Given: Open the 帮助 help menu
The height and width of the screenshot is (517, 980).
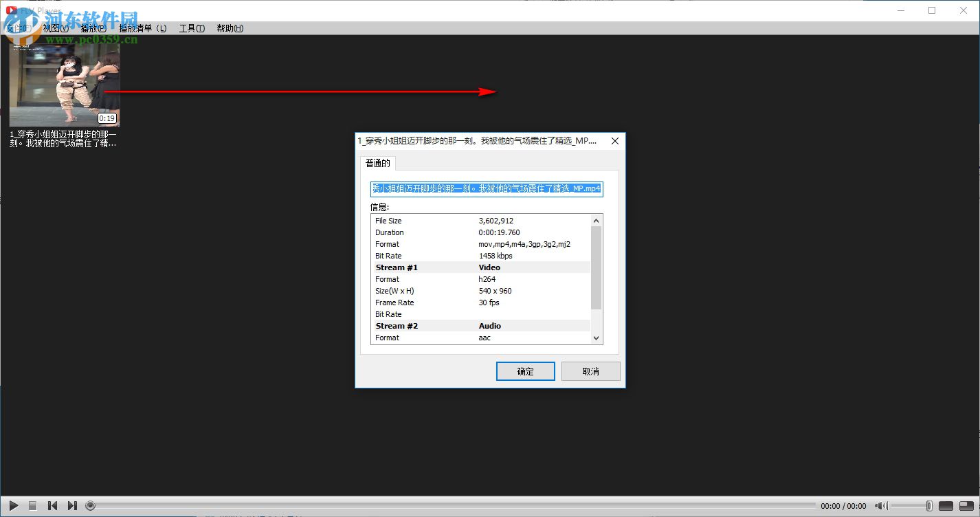Looking at the screenshot, I should click(x=230, y=28).
